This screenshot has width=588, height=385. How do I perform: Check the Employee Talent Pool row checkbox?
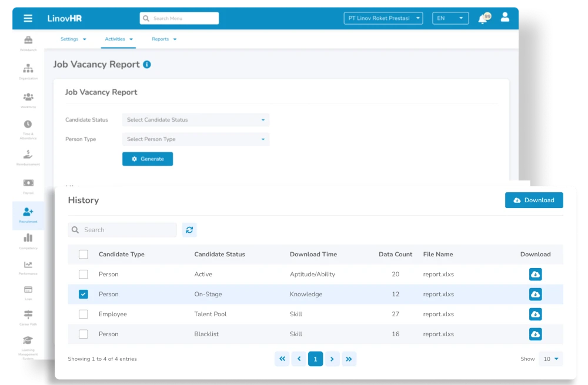(83, 314)
